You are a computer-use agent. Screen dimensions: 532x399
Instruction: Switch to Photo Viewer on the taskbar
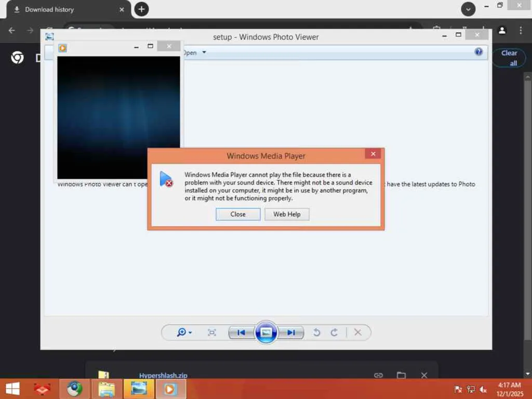(139, 389)
